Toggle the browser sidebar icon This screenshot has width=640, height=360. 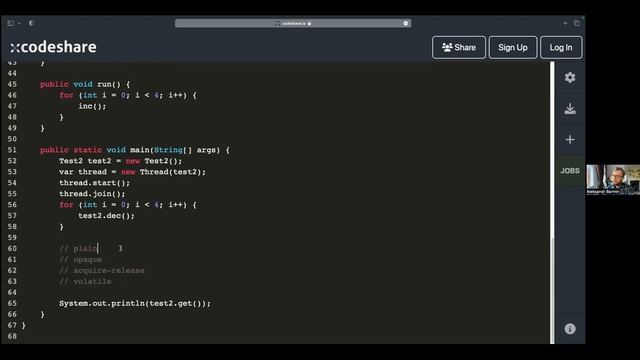11,23
